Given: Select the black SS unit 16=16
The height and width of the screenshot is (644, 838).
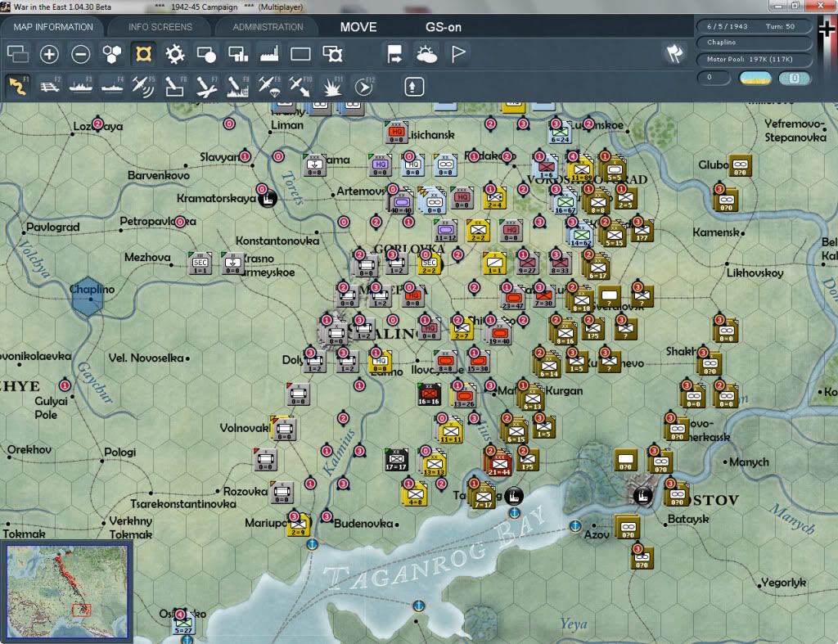Looking at the screenshot, I should click(429, 394).
